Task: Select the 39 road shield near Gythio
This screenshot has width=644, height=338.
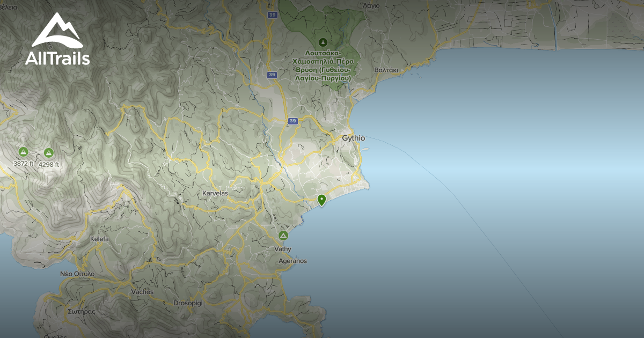Action: coord(292,121)
